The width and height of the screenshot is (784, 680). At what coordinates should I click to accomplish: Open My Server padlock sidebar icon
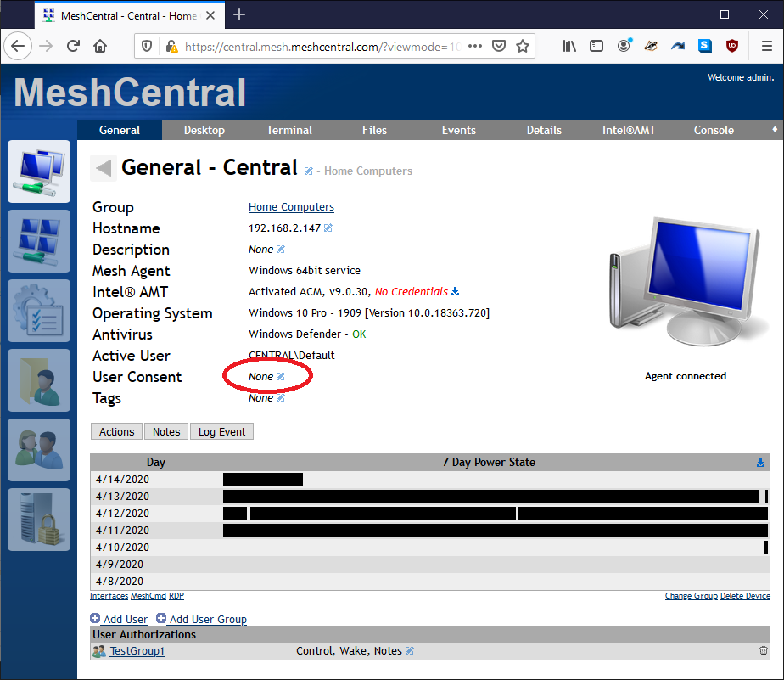[39, 520]
